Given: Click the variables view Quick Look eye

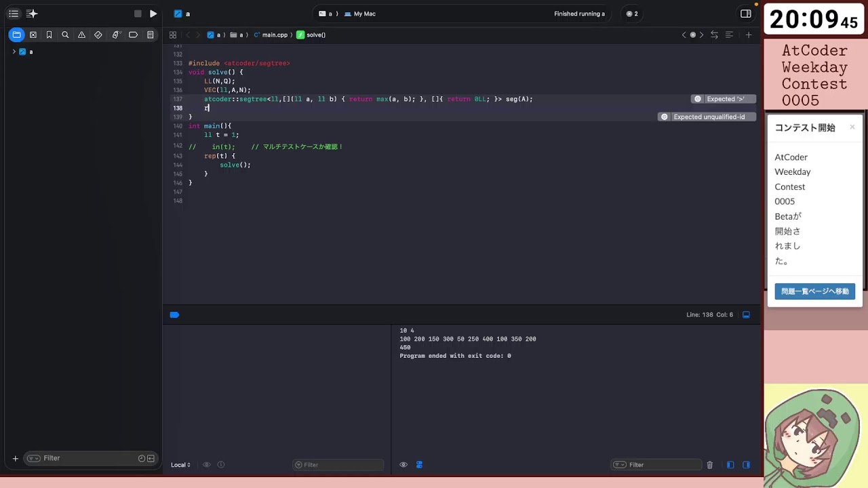Looking at the screenshot, I should pos(207,465).
